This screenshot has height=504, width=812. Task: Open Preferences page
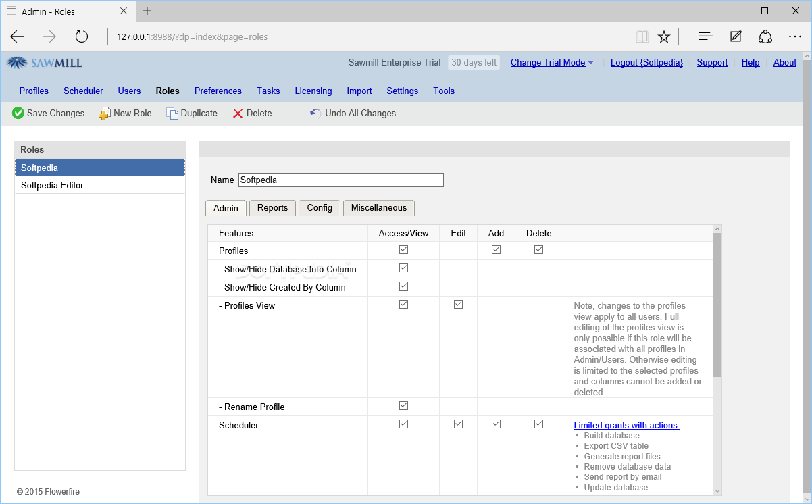pyautogui.click(x=218, y=91)
